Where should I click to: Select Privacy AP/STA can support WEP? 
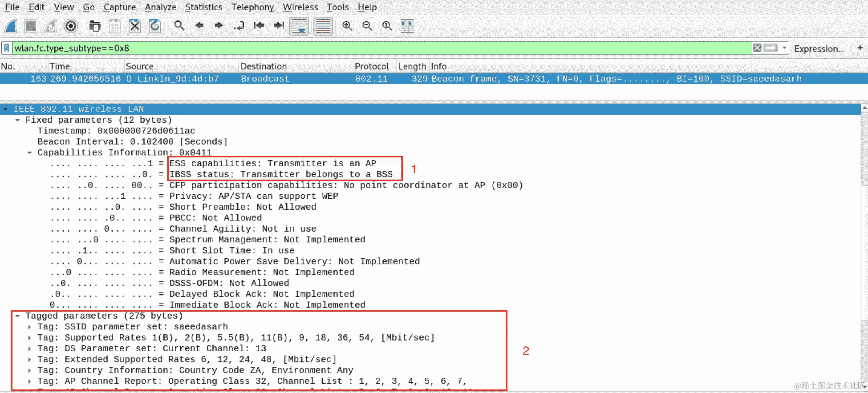coord(430,196)
